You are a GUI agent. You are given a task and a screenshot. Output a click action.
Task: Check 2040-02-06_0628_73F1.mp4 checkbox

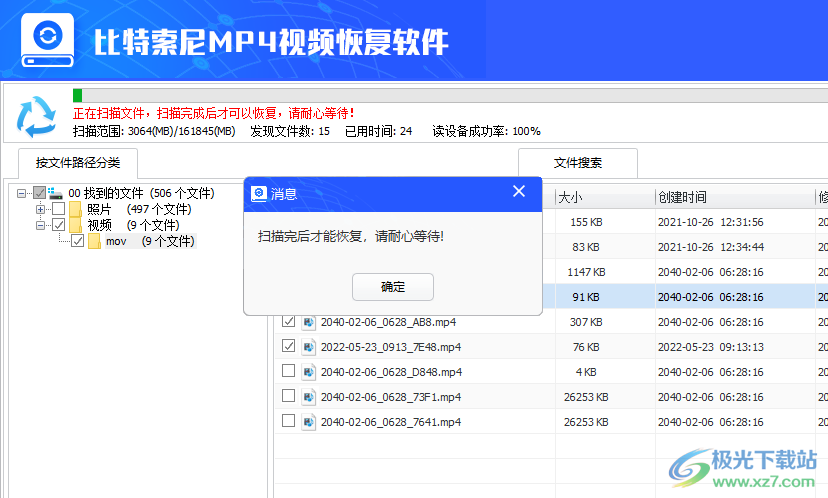(288, 396)
